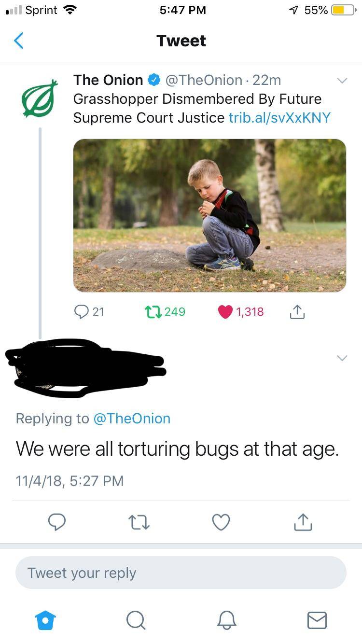This screenshot has width=362, height=644.
Task: Unlike The Onion tweet with 1,318 likes
Action: 225,311
